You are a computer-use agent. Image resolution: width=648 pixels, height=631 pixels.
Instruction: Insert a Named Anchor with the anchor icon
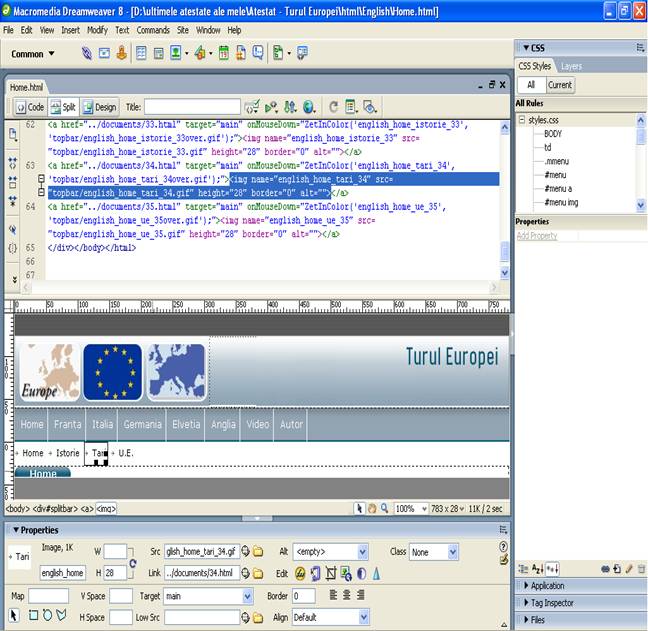(x=122, y=53)
